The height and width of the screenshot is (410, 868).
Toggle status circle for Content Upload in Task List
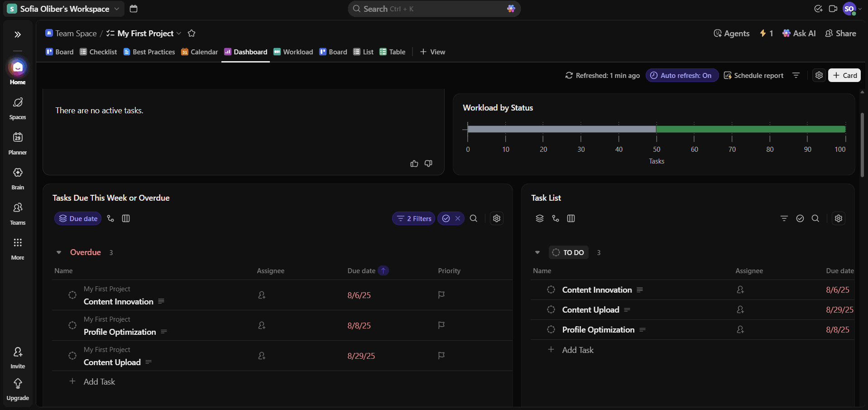click(x=551, y=310)
